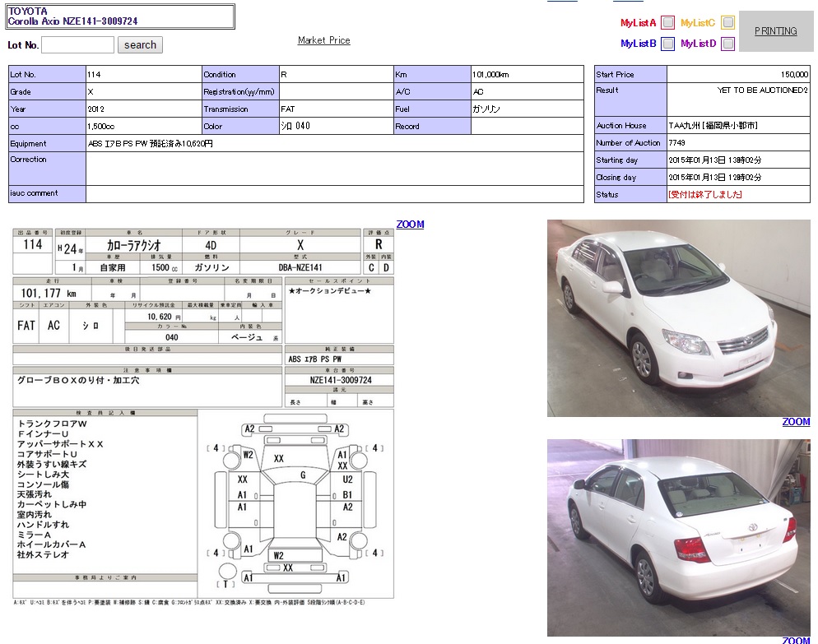This screenshot has width=818, height=644.
Task: Tick the MyListA checkbox
Action: (668, 23)
